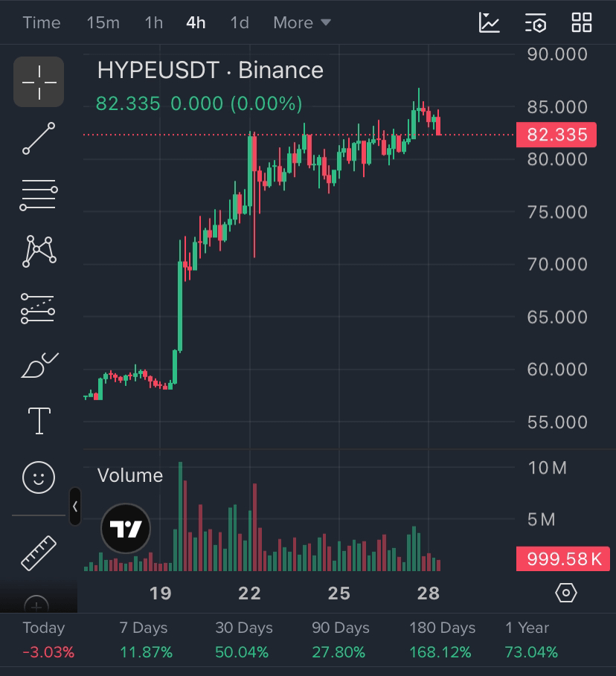This screenshot has width=616, height=676.
Task: Click the 25 date axis label
Action: (339, 593)
